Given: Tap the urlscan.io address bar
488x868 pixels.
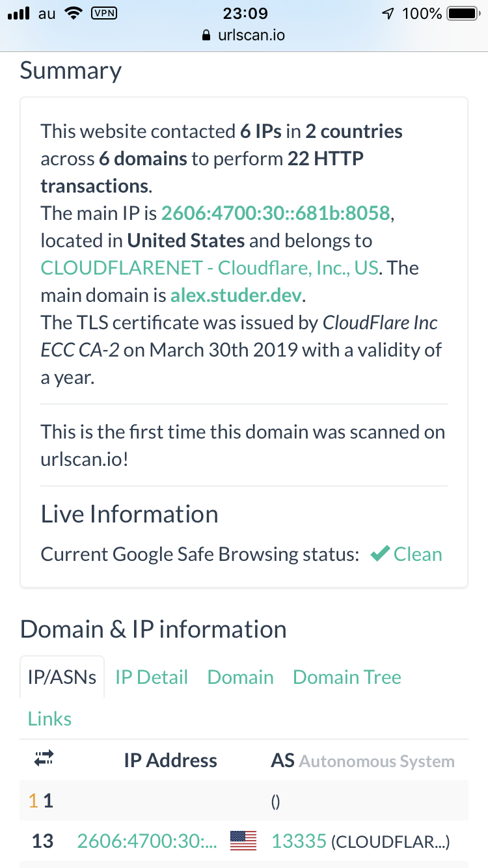Looking at the screenshot, I should (x=244, y=36).
